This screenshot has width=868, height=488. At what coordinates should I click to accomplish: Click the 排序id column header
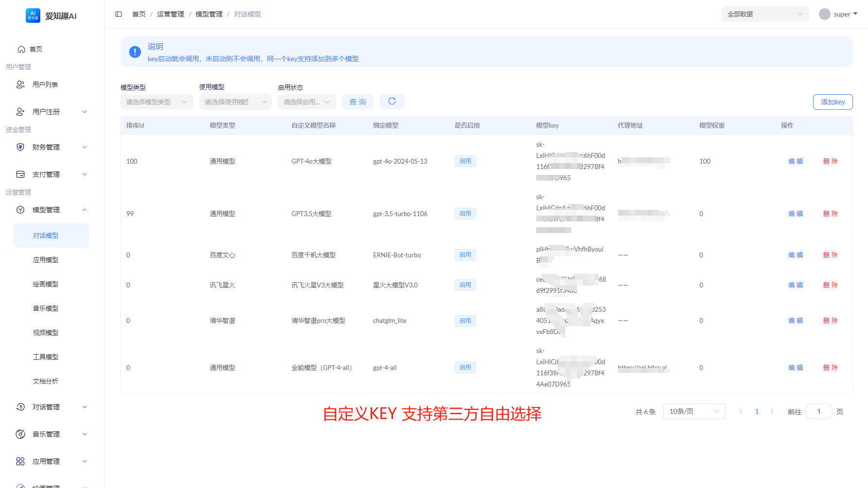(135, 125)
